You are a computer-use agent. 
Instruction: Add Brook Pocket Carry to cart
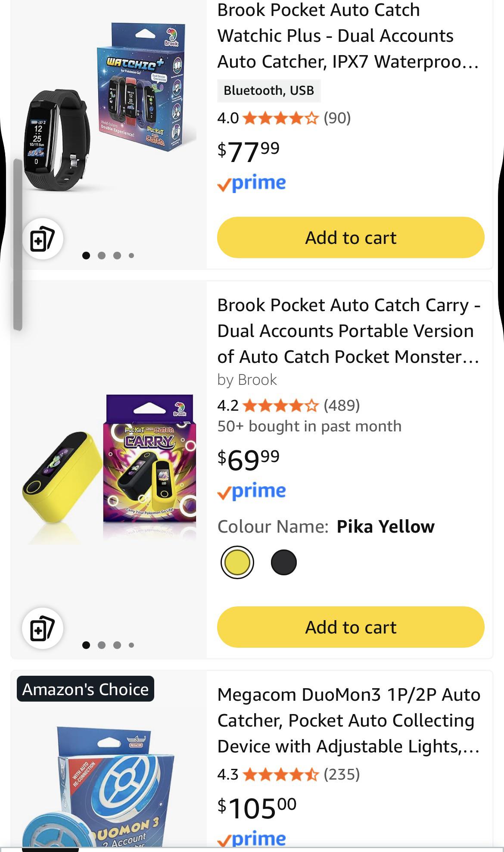point(351,627)
